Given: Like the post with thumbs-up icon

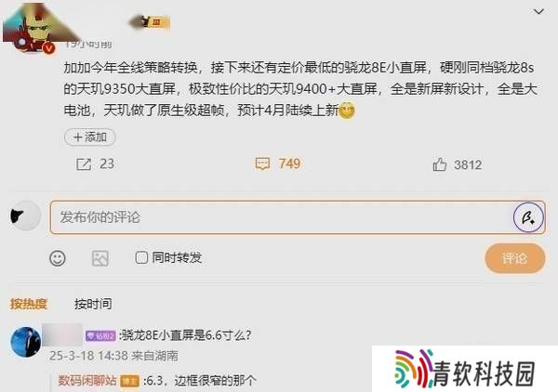Looking at the screenshot, I should (x=440, y=164).
